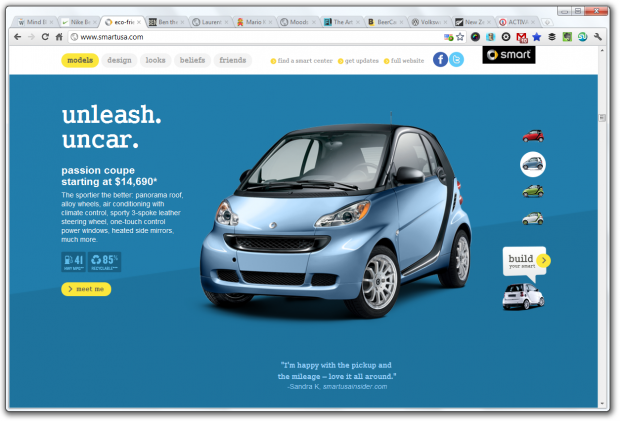Switch to the Nike browser tab
Image resolution: width=620 pixels, height=421 pixels.
[x=80, y=22]
